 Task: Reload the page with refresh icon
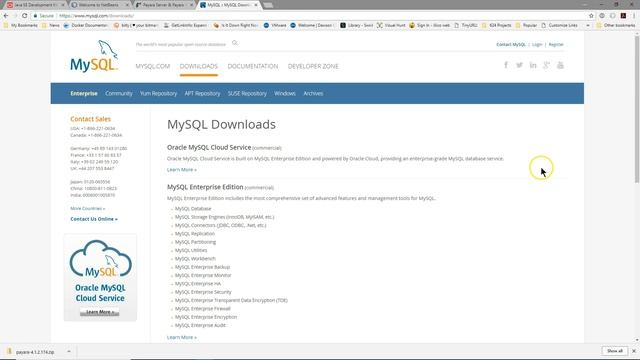pyautogui.click(x=24, y=16)
